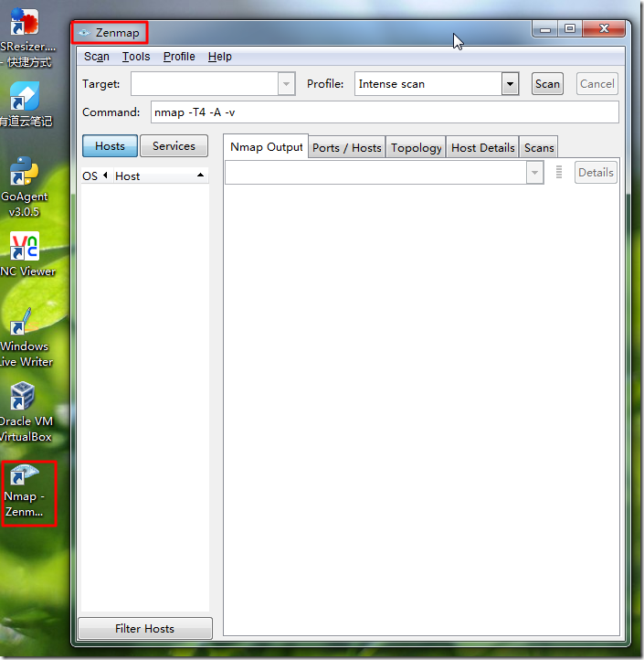Open the Help menu
This screenshot has width=644, height=660.
219,57
